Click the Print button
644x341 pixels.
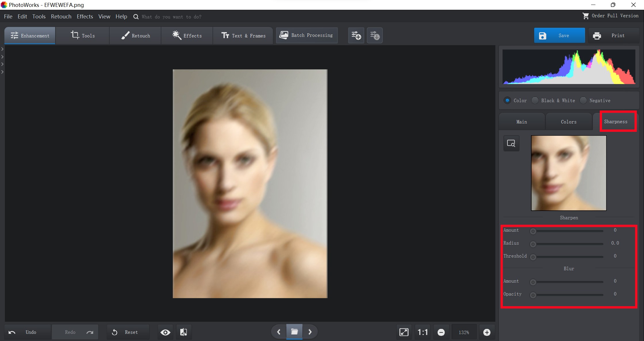(613, 35)
